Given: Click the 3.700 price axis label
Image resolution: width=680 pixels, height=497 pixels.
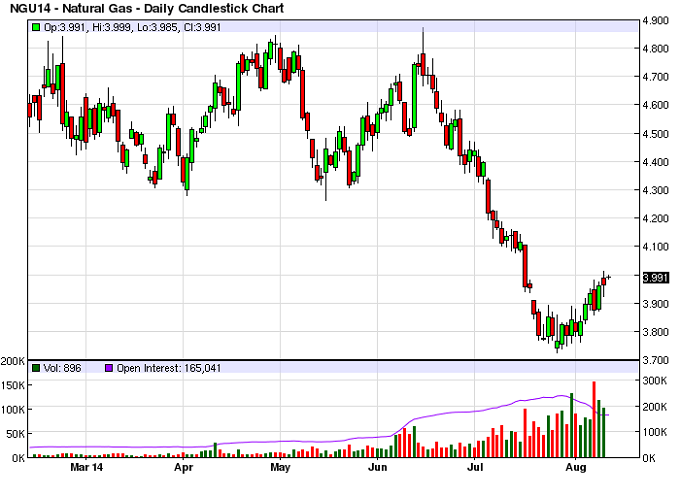Looking at the screenshot, I should coord(655,360).
